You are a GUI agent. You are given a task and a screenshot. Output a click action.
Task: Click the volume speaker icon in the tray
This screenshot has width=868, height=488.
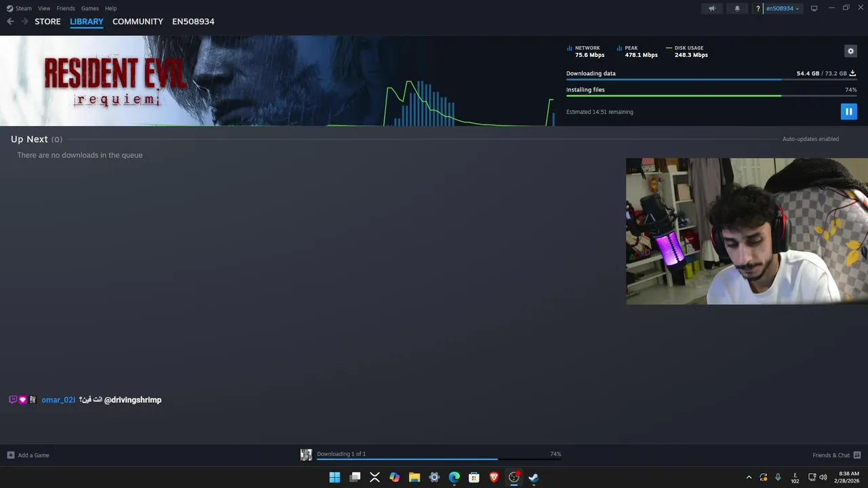(823, 477)
